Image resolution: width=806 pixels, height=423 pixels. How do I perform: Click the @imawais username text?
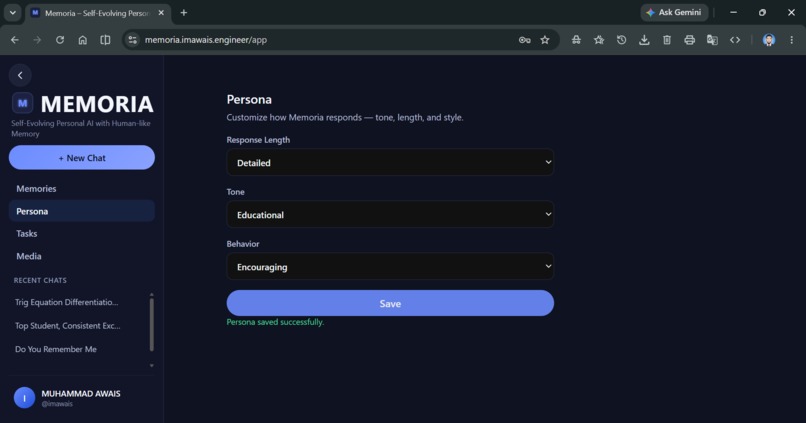(x=57, y=404)
